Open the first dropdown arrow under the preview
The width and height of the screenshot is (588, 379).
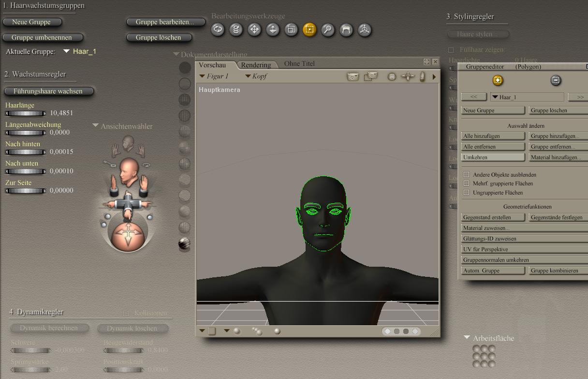coord(202,331)
